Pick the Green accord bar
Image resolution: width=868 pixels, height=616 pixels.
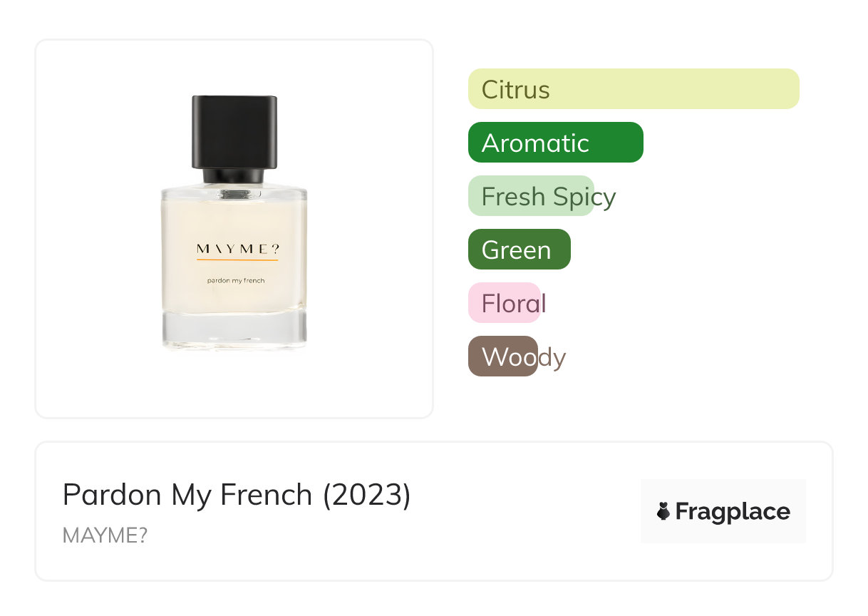[x=519, y=250]
